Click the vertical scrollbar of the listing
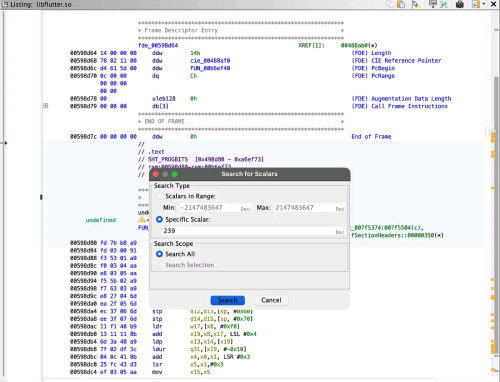Image resolution: width=500 pixels, height=382 pixels. 487,132
